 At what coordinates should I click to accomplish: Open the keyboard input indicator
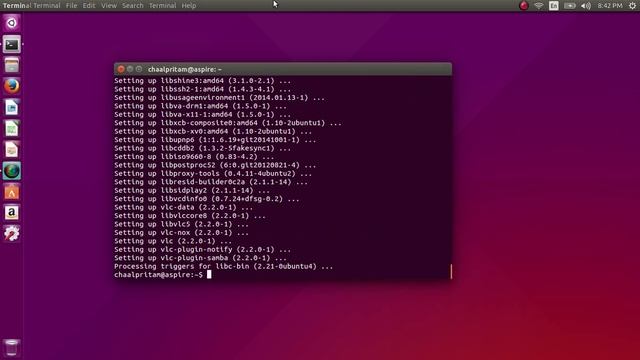[x=554, y=6]
